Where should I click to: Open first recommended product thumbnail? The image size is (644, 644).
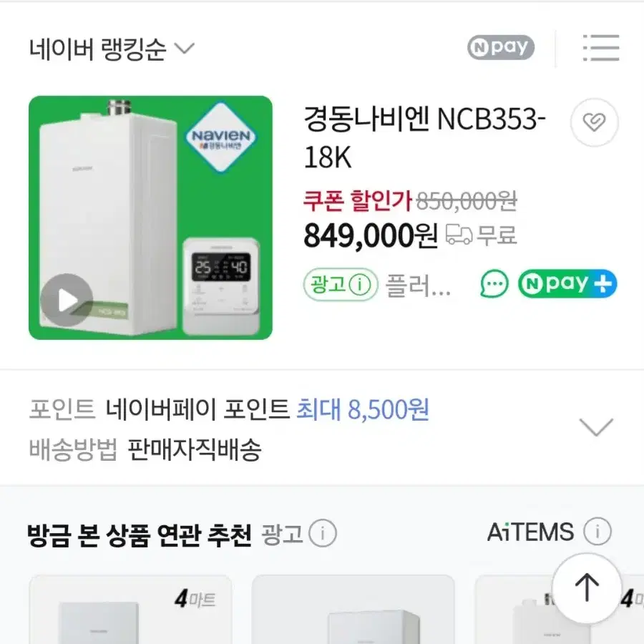131,610
